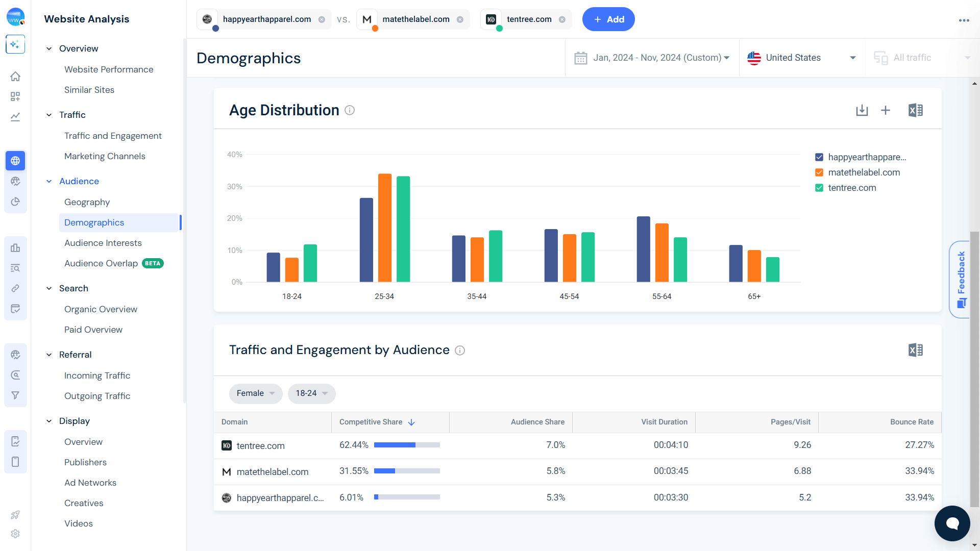Open the dashboard grid-plus icon
Viewport: 980px width, 551px height.
(15, 96)
